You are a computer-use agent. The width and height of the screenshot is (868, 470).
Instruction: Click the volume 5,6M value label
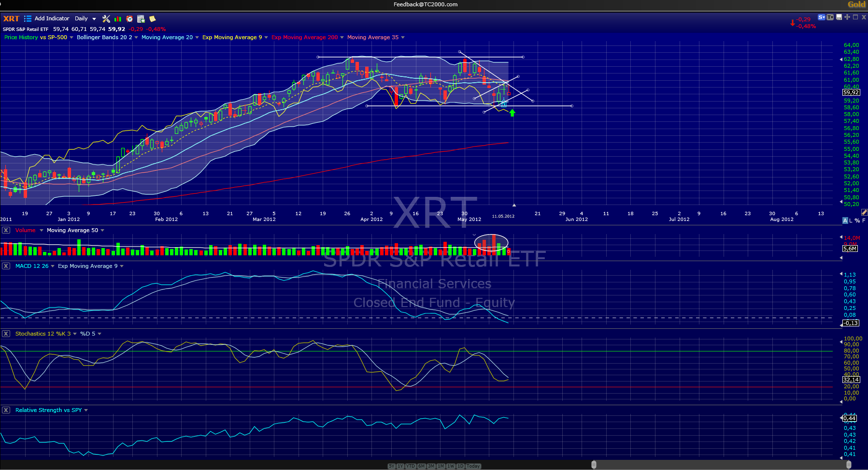[850, 249]
